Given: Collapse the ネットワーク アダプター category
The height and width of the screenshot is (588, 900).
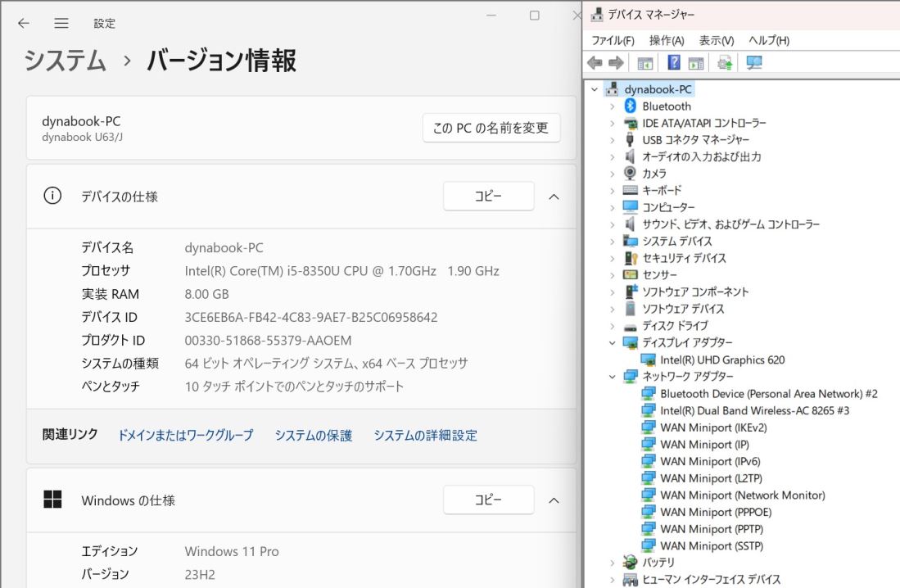Looking at the screenshot, I should click(612, 377).
